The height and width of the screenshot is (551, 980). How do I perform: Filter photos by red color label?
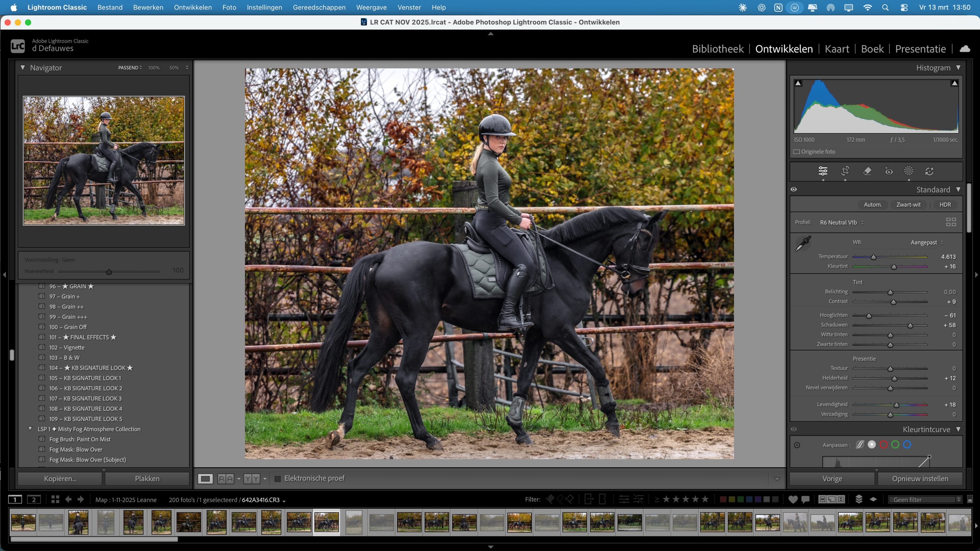point(724,499)
